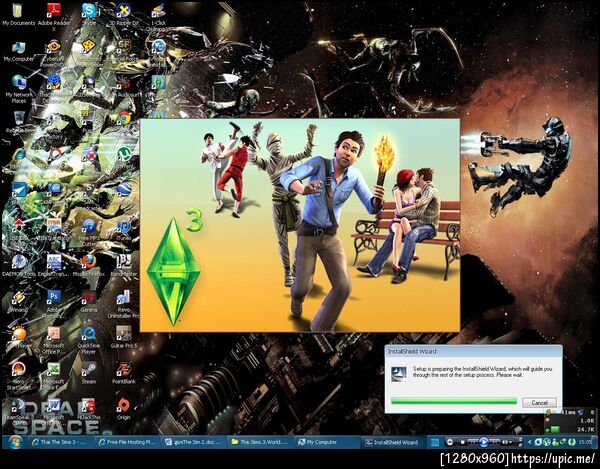This screenshot has width=600, height=469.
Task: Open the HiJackThis desktop shortcut
Action: [89, 409]
